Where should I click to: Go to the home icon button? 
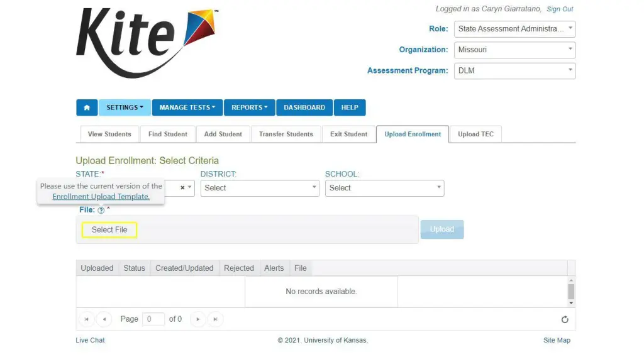[x=87, y=107]
